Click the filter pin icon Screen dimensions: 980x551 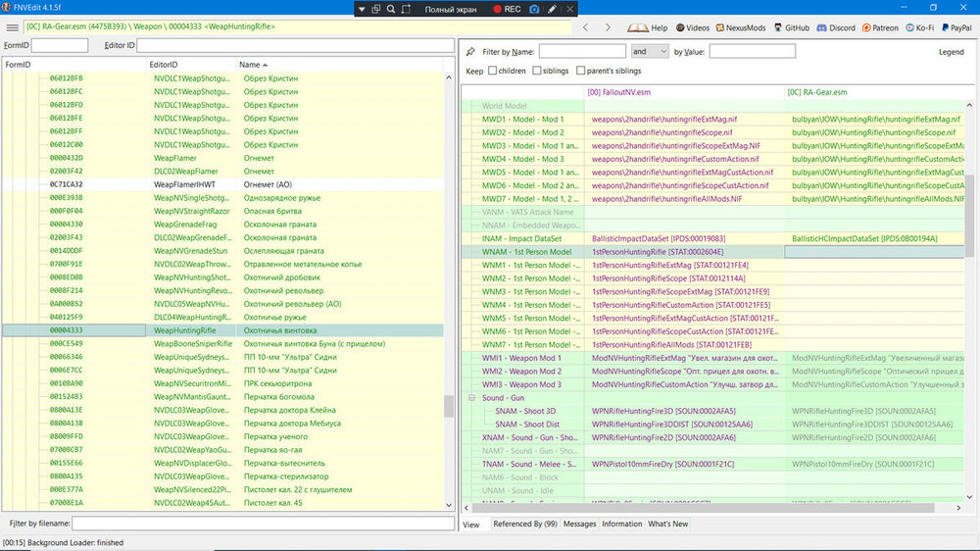470,52
